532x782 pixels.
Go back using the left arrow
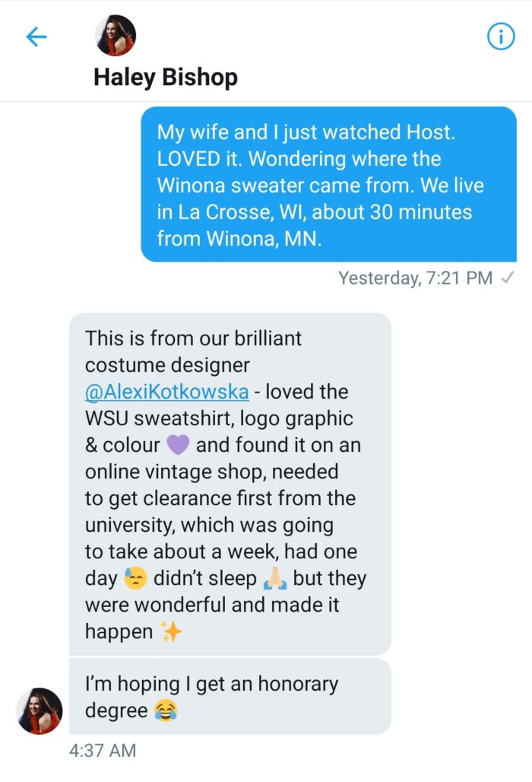[x=36, y=37]
